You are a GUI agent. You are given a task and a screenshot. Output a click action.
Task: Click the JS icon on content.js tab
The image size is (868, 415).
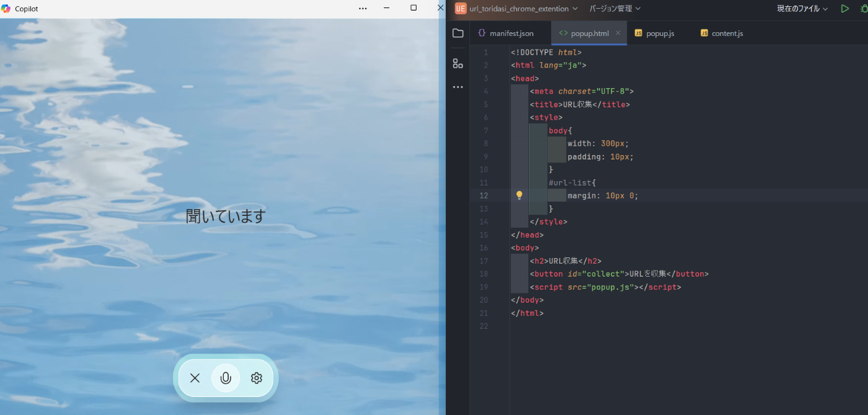tap(704, 33)
